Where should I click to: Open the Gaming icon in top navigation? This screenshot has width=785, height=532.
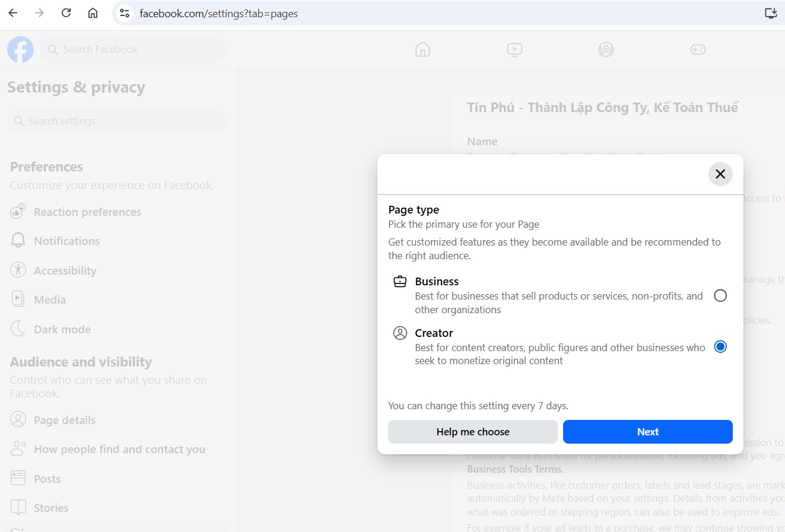698,50
